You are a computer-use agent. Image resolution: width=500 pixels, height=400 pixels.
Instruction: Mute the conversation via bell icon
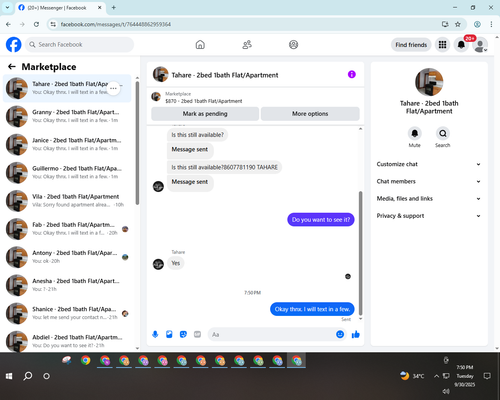(414, 134)
